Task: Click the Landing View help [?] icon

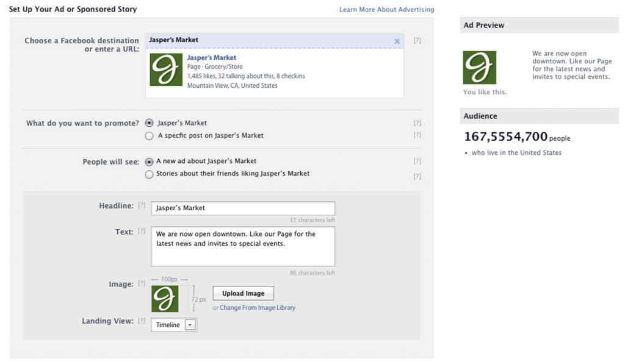Action: (x=142, y=321)
